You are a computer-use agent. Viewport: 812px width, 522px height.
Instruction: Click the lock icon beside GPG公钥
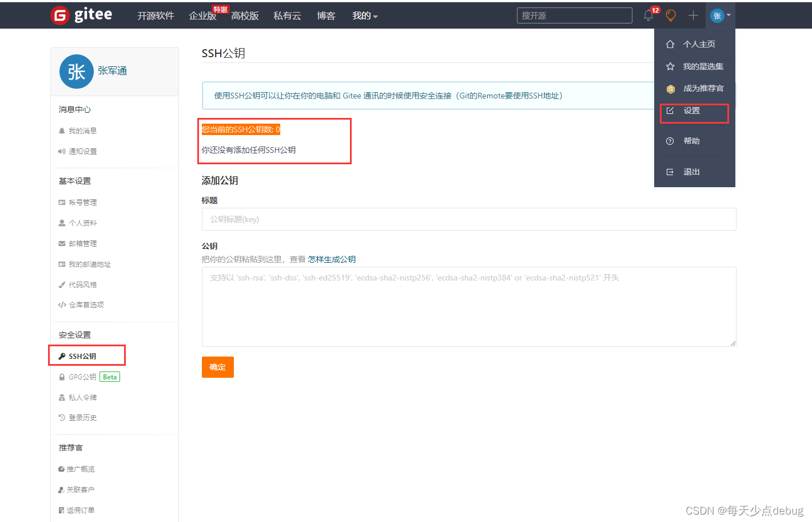coord(62,377)
